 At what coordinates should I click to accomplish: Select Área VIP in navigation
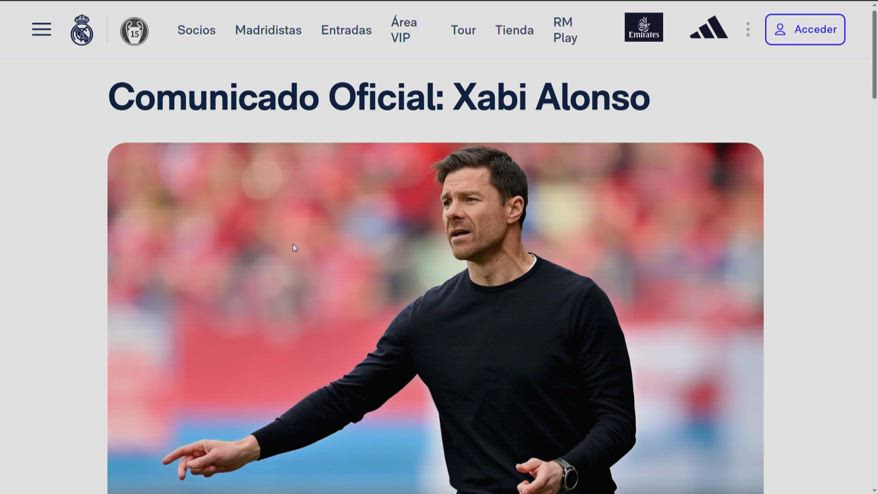coord(404,30)
